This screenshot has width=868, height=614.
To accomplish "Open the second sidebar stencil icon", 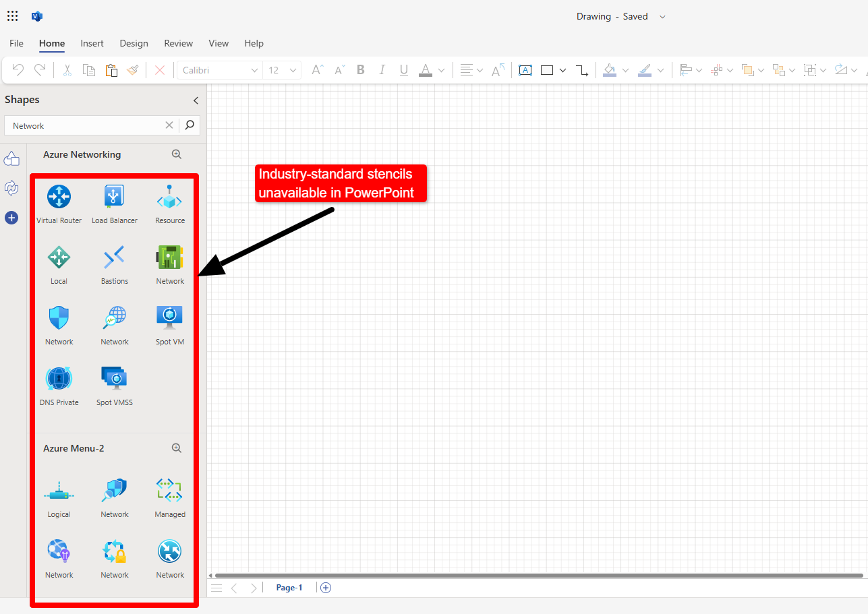I will click(11, 188).
